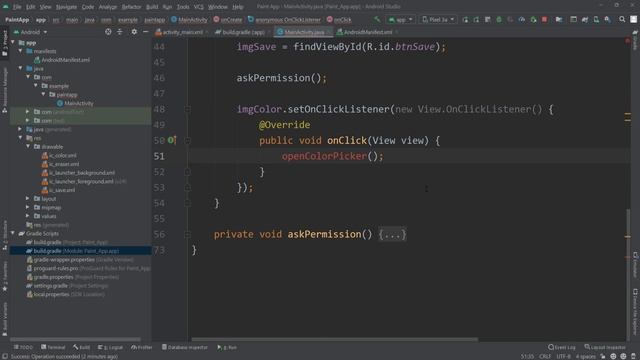
Task: Open the Refactor menu
Action: (131, 7)
